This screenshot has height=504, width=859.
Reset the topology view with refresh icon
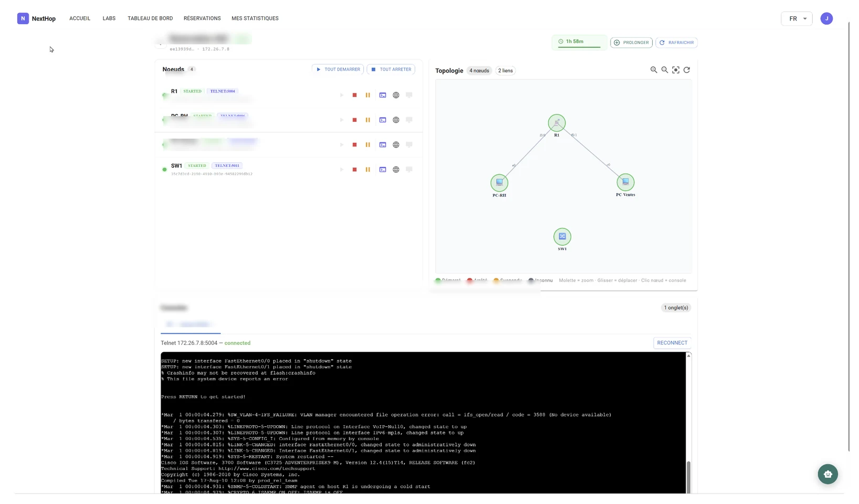tap(687, 70)
